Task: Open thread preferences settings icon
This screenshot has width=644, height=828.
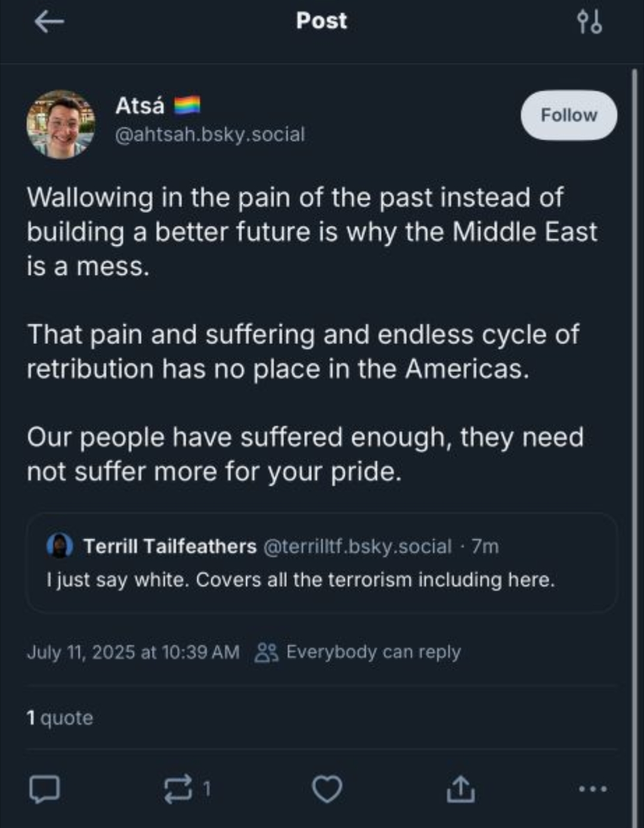Action: point(589,22)
